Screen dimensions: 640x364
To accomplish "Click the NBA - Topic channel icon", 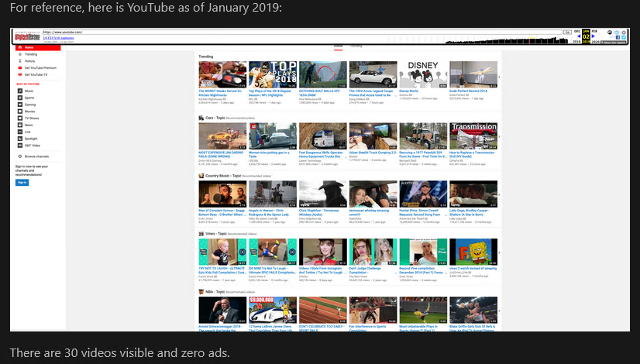I will click(x=201, y=292).
